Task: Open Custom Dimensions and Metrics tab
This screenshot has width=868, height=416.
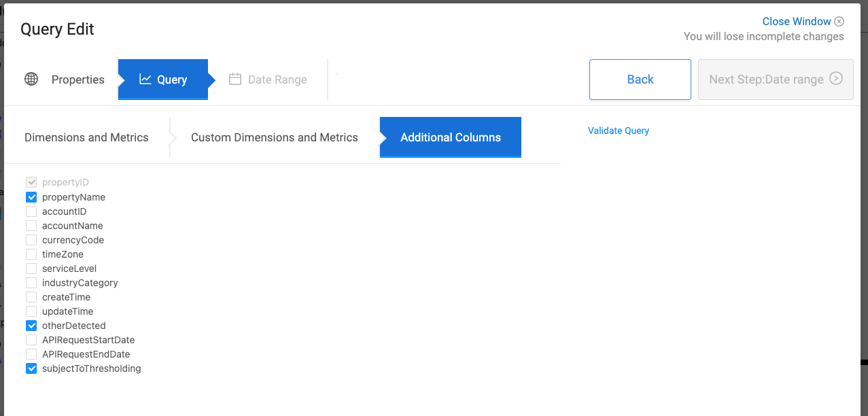Action: 275,137
